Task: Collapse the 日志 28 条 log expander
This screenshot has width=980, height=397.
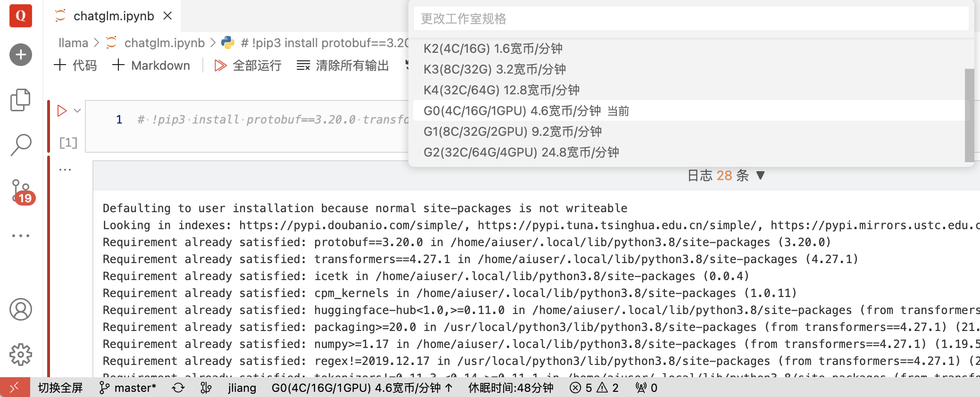Action: pos(726,175)
